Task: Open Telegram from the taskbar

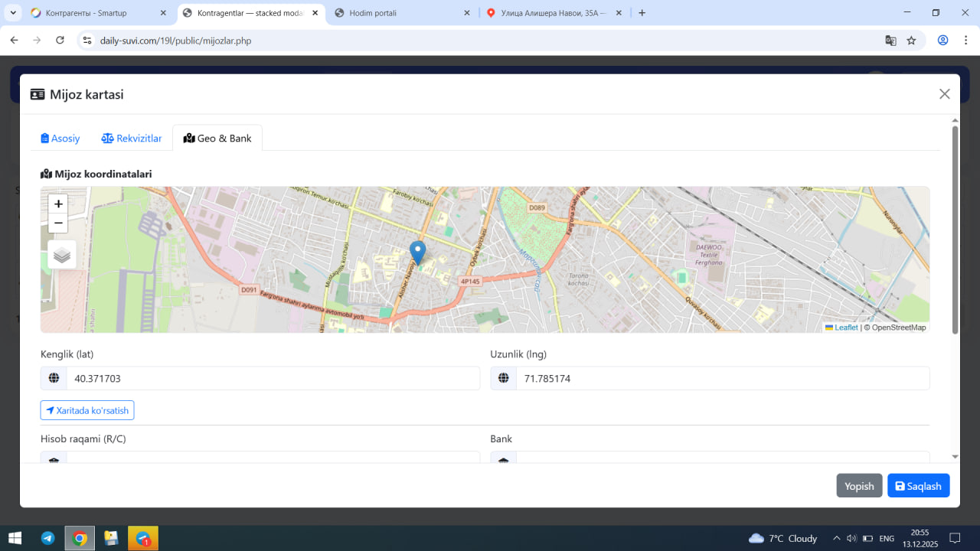Action: pos(47,538)
